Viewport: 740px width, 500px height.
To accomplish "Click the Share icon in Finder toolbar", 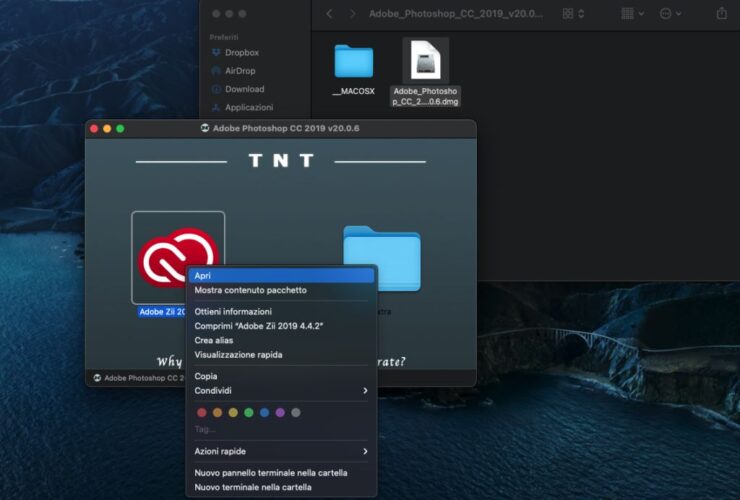I will pos(722,14).
